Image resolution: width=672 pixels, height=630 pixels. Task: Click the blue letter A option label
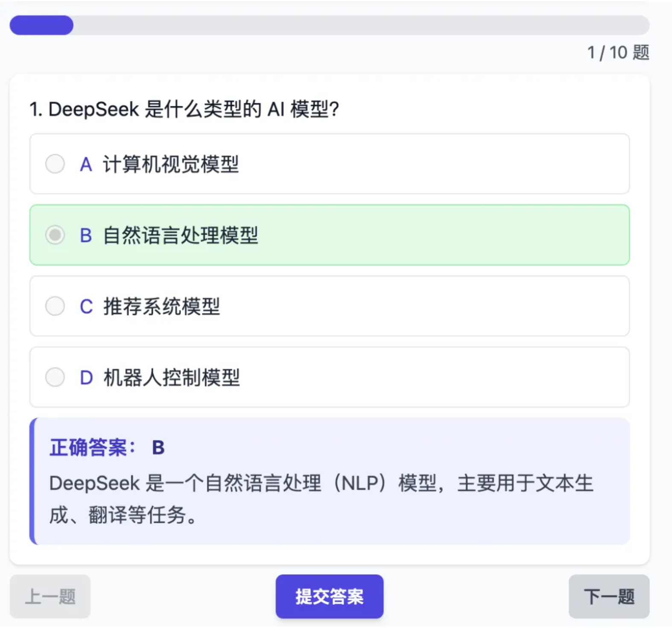[x=86, y=164]
